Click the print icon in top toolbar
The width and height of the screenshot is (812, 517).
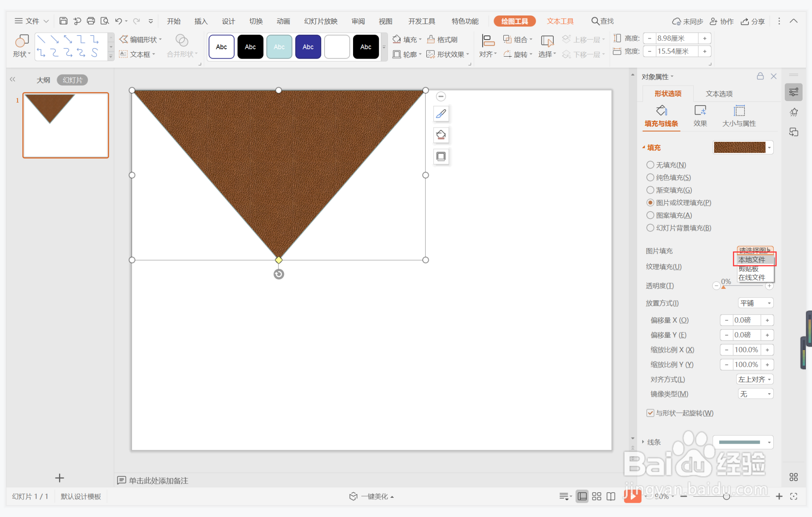(91, 21)
